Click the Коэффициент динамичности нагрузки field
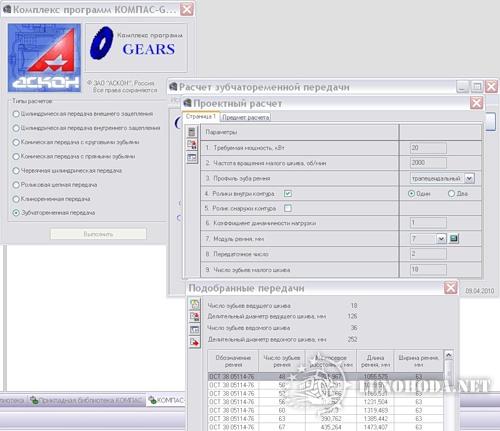This screenshot has width=500, height=431. click(x=428, y=223)
